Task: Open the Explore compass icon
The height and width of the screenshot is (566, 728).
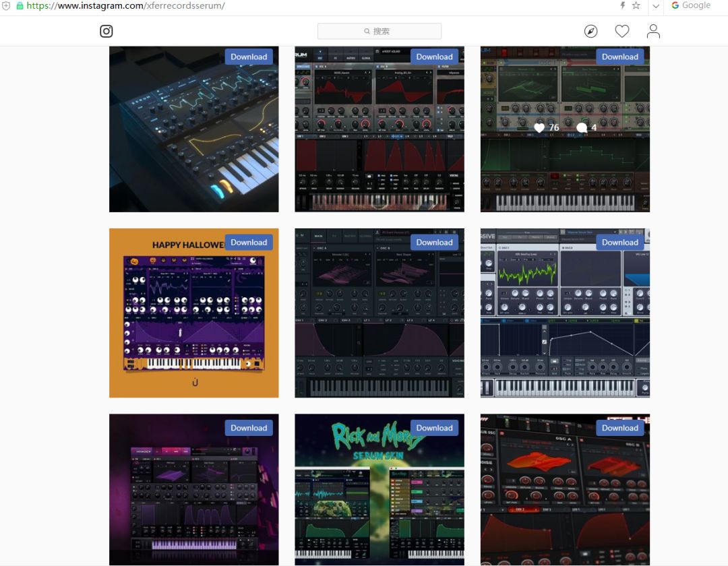Action: [590, 31]
